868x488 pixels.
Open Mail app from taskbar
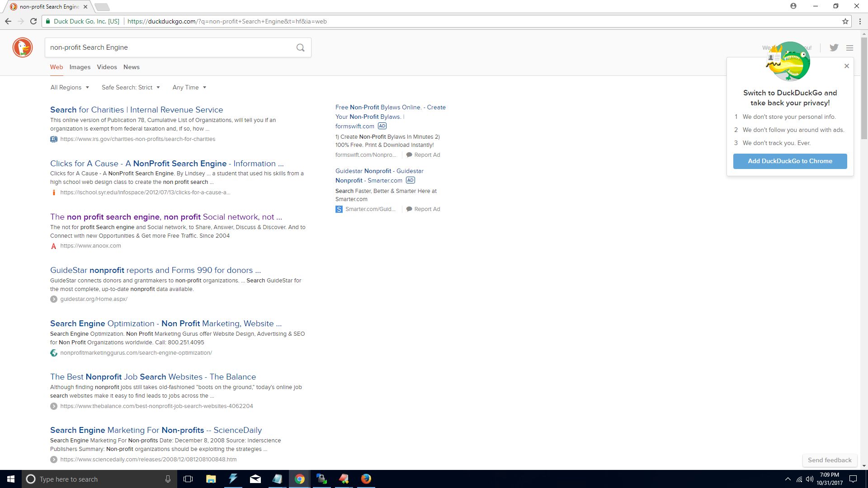coord(255,479)
